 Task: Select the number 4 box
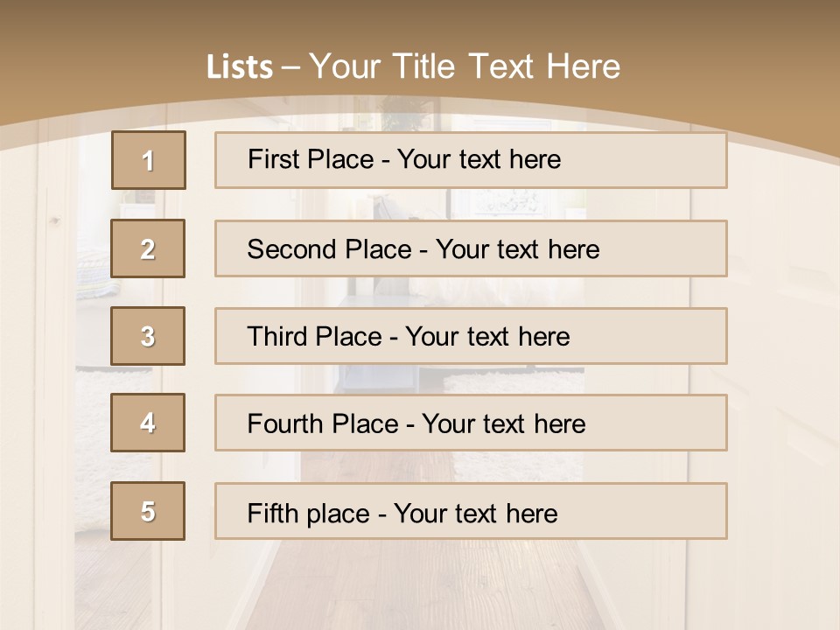coord(148,423)
